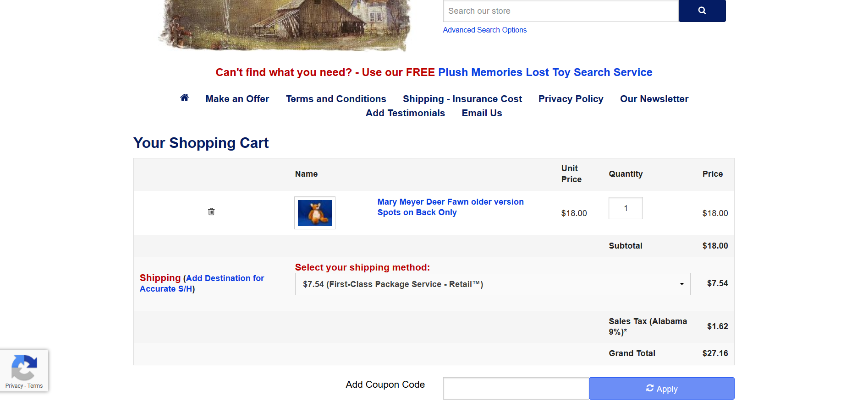Click the trash icon to remove cart item
This screenshot has height=401, width=868.
[x=211, y=211]
